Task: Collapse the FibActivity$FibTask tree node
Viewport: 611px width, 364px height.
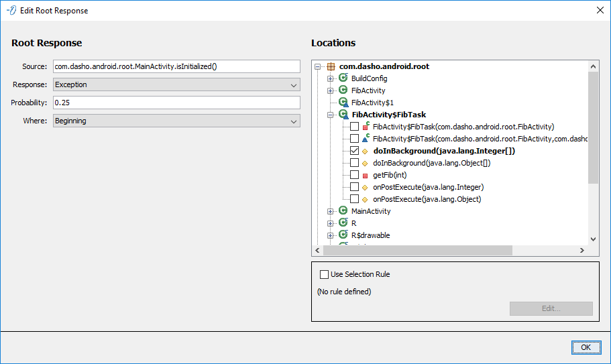Action: (x=331, y=115)
